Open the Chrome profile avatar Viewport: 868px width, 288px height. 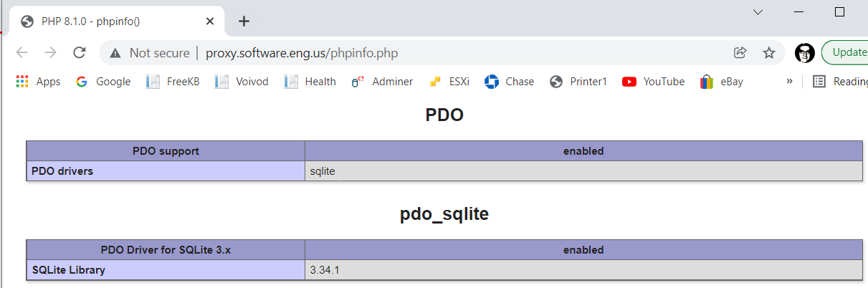(x=805, y=52)
